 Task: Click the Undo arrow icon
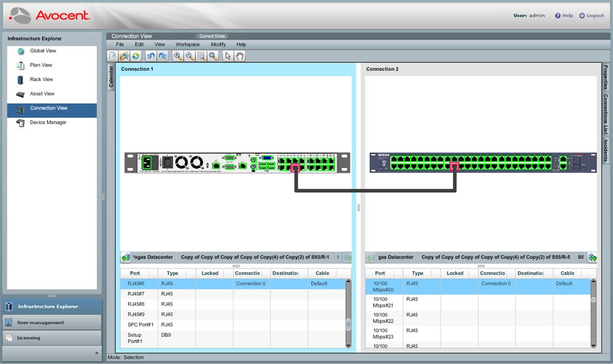(152, 56)
